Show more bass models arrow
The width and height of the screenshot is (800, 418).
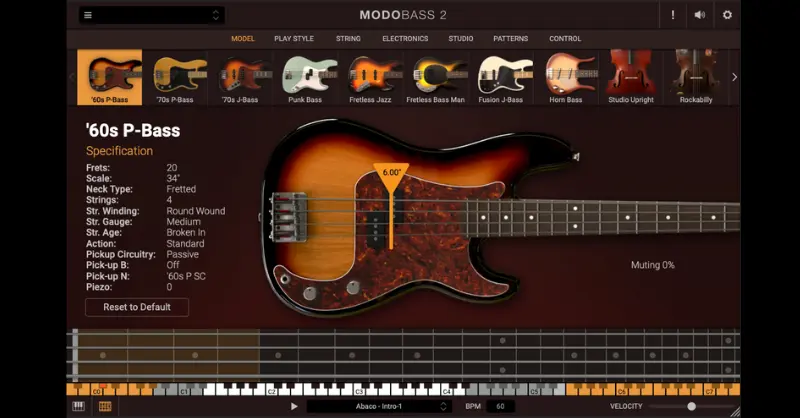point(734,77)
